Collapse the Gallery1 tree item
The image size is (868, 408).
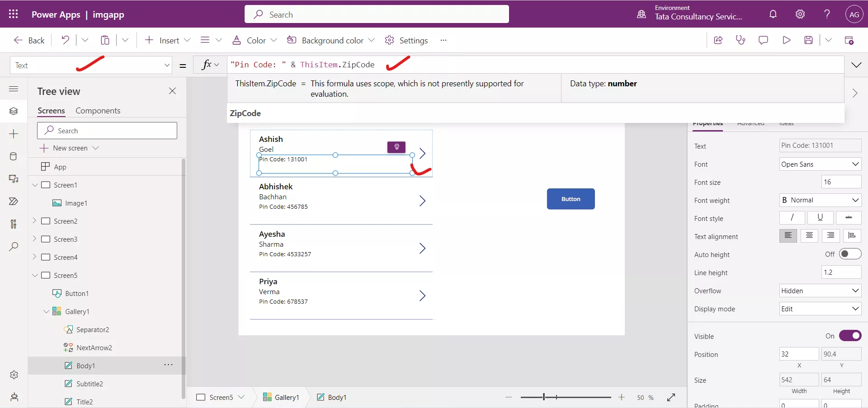(46, 311)
